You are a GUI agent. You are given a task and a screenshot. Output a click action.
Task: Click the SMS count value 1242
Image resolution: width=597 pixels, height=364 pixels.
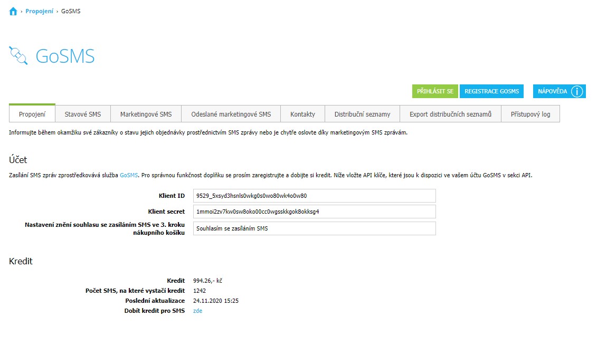click(200, 291)
